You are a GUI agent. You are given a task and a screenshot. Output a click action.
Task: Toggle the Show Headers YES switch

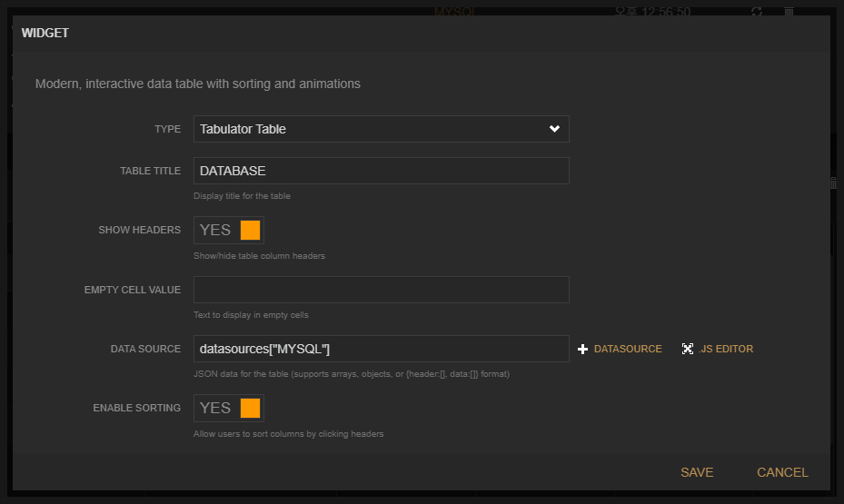point(229,231)
